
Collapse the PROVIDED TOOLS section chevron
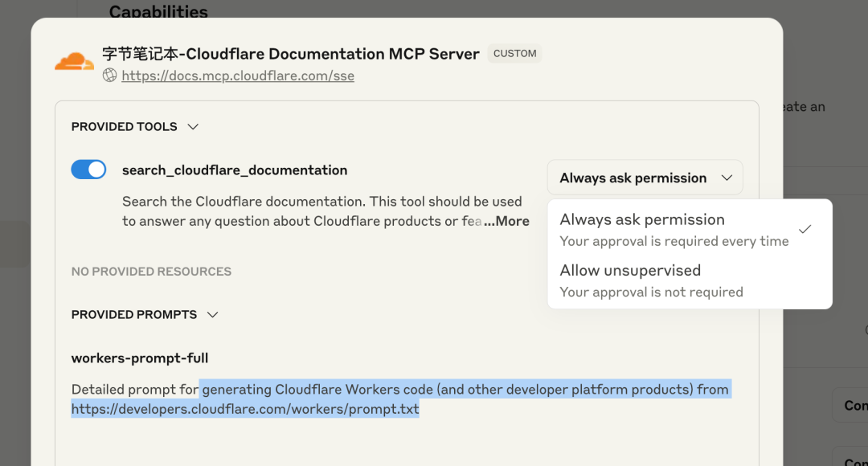[192, 127]
